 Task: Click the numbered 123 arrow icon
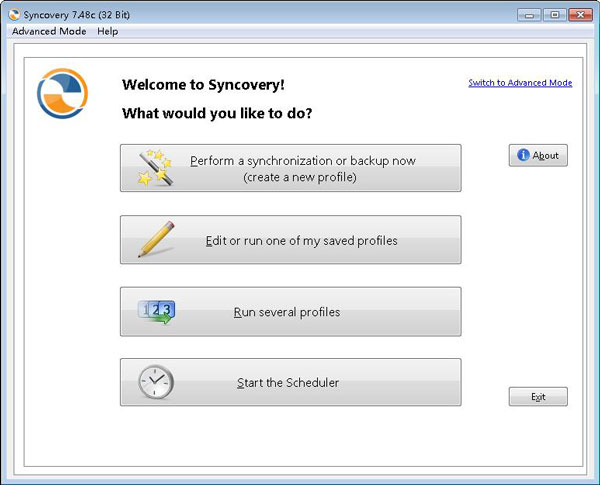click(155, 312)
